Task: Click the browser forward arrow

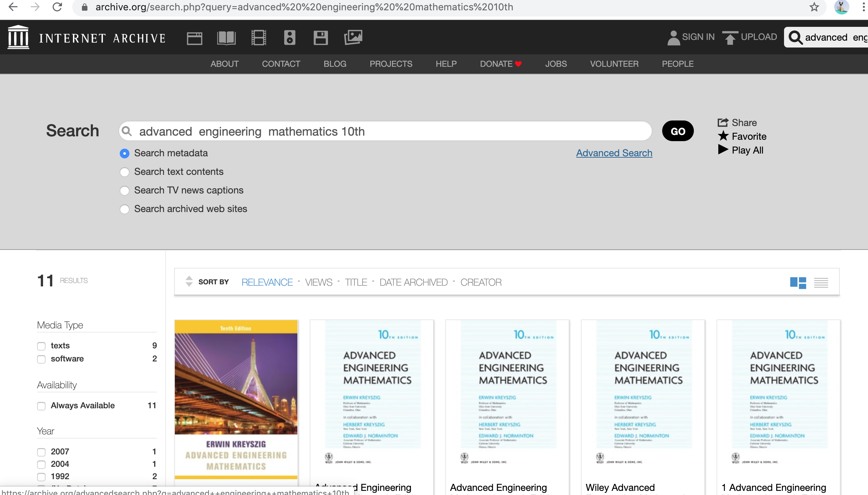Action: (35, 7)
